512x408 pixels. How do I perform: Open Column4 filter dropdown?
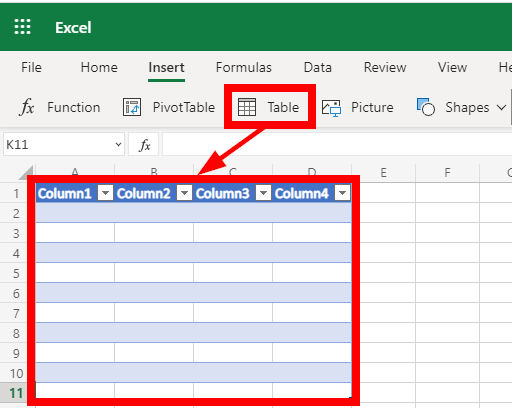pyautogui.click(x=342, y=193)
